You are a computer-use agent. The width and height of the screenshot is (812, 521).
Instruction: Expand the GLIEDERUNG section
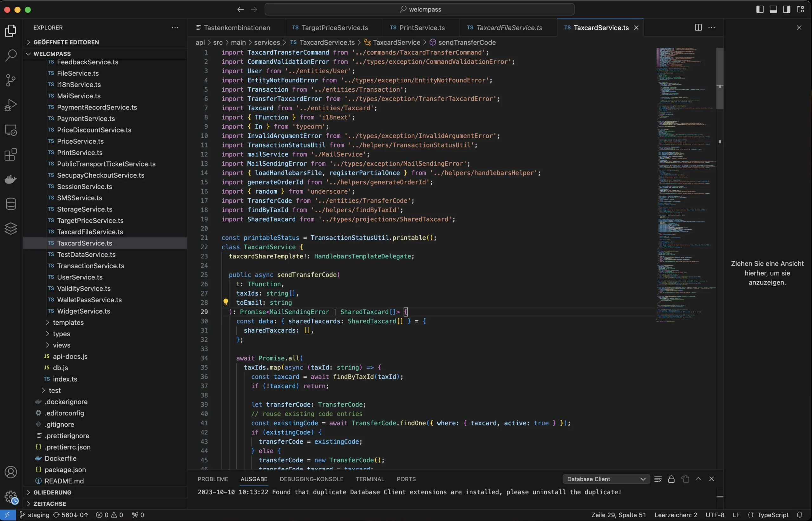(52, 492)
